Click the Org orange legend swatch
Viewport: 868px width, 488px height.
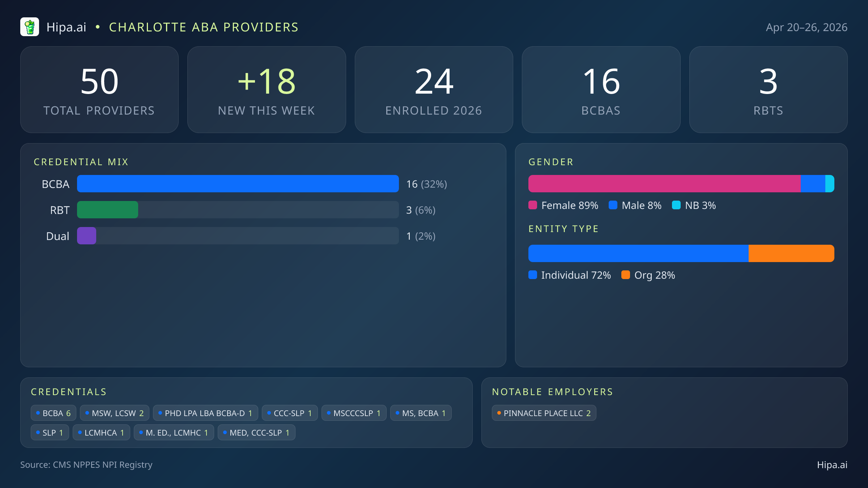point(626,275)
